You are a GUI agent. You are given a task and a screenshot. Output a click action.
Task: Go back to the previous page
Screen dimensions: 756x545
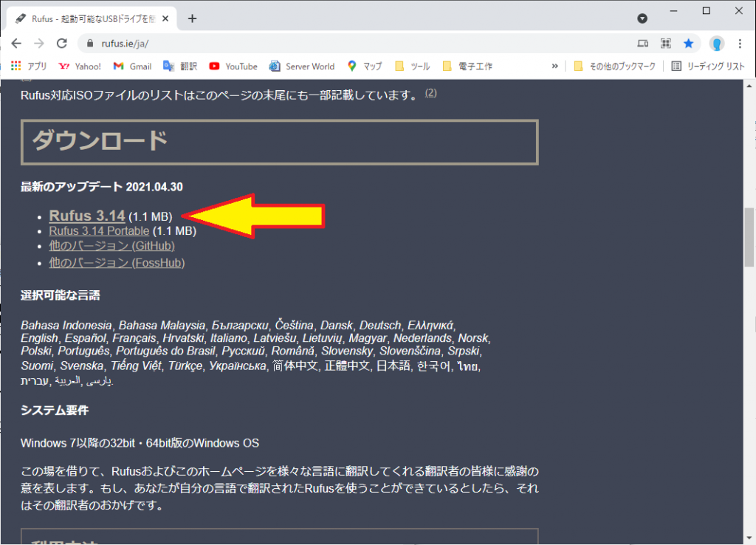16,44
